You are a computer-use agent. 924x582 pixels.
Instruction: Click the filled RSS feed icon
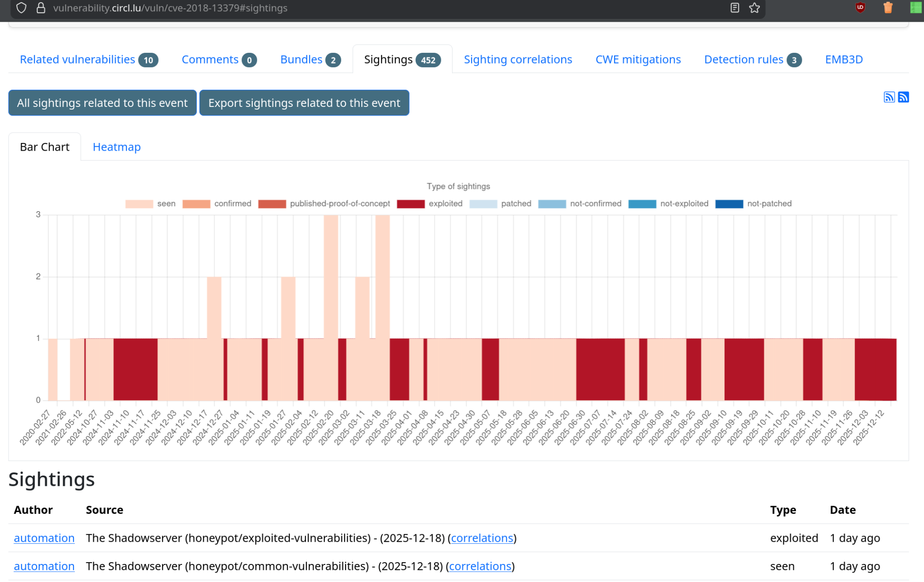point(903,97)
